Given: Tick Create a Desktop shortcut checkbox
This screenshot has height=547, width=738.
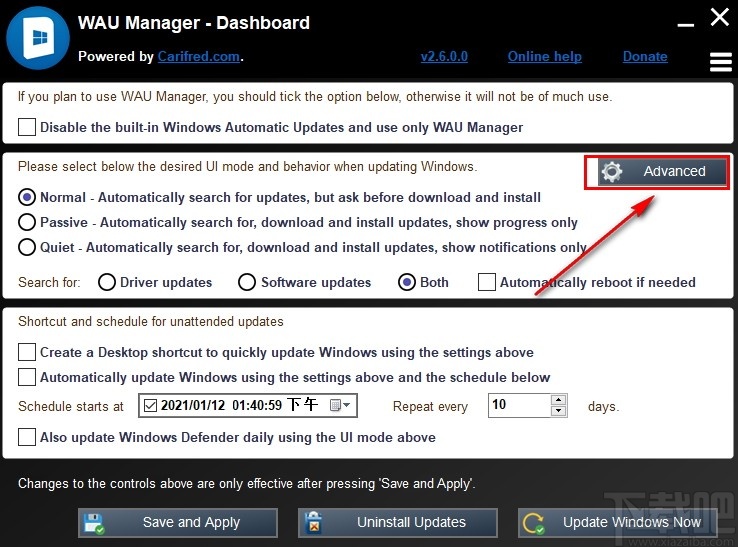Looking at the screenshot, I should (27, 352).
